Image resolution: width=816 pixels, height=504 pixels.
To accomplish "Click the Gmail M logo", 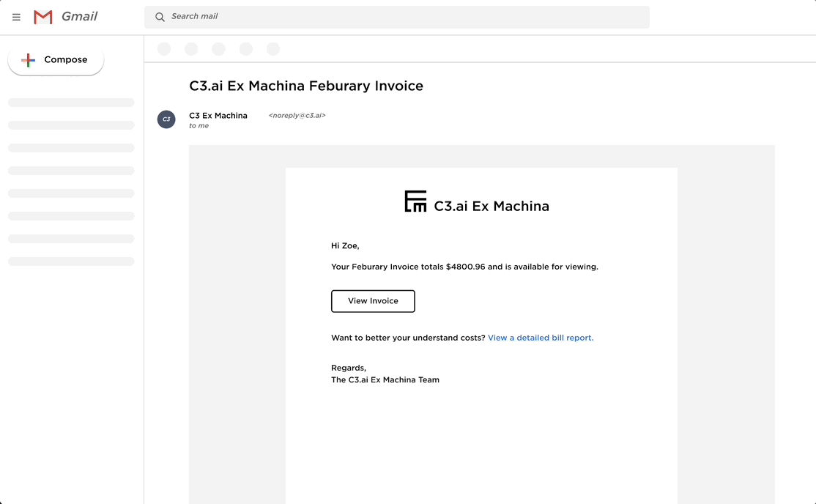I will tap(42, 17).
